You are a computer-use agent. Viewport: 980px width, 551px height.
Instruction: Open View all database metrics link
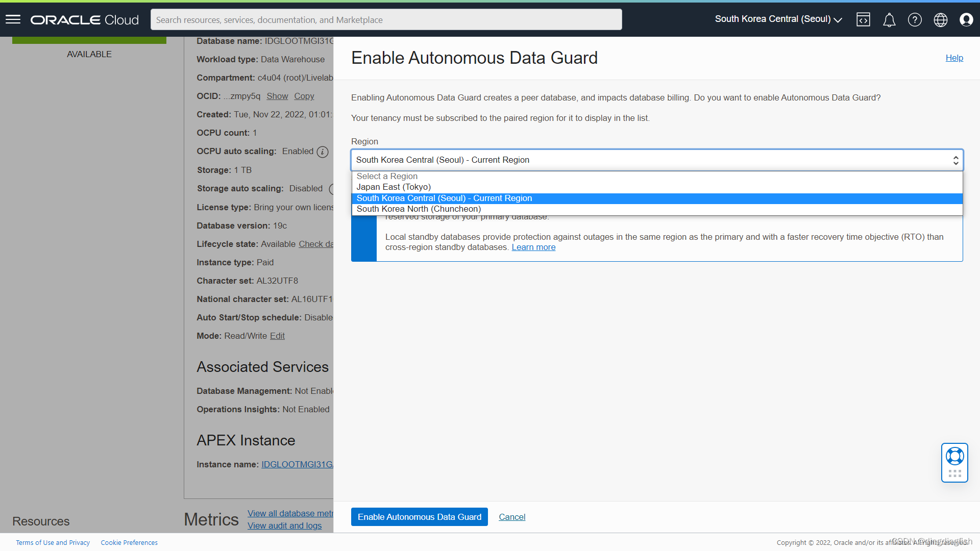pyautogui.click(x=290, y=514)
